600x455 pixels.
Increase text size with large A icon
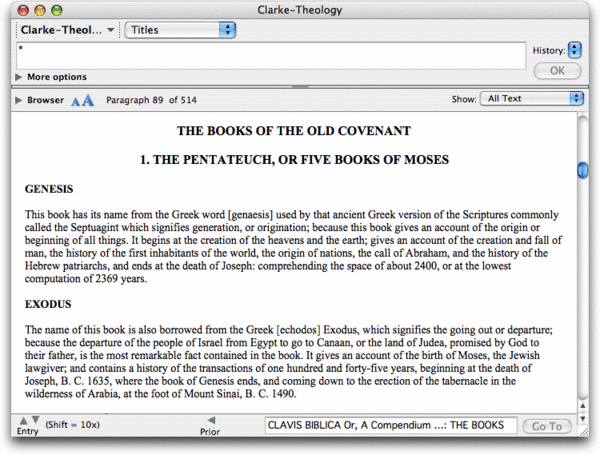point(88,100)
